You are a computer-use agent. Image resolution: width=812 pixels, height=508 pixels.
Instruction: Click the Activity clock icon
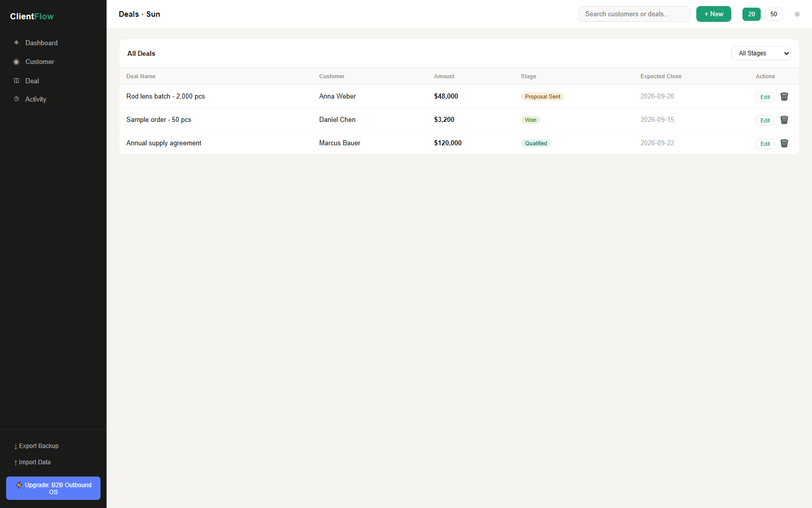coord(16,99)
